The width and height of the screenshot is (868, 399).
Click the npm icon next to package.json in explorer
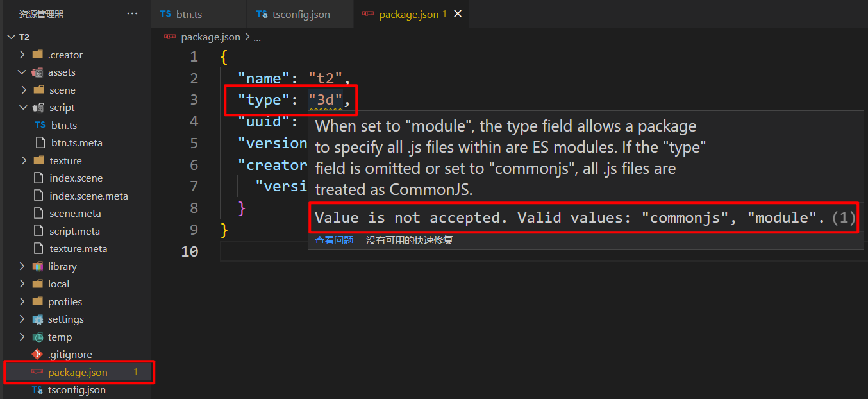[x=37, y=372]
